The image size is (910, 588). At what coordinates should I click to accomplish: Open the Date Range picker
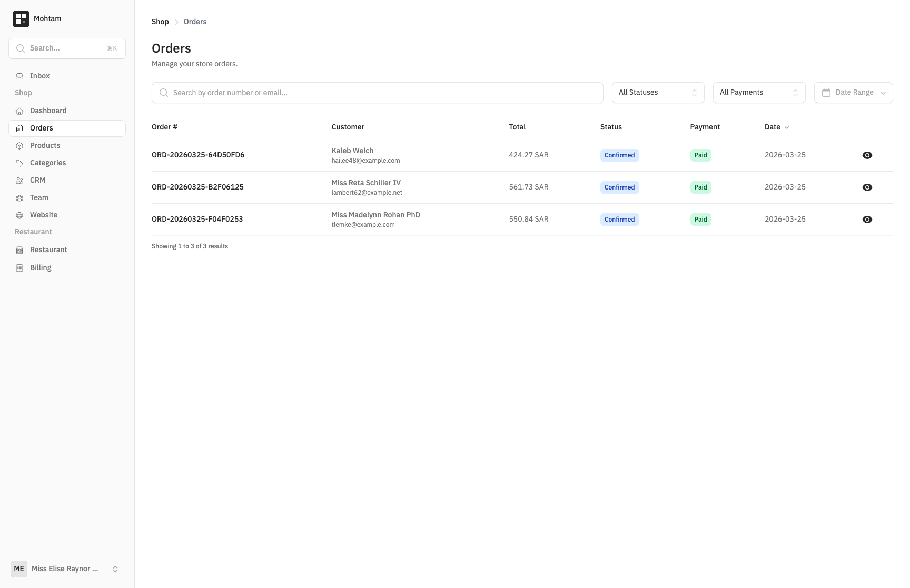tap(853, 93)
